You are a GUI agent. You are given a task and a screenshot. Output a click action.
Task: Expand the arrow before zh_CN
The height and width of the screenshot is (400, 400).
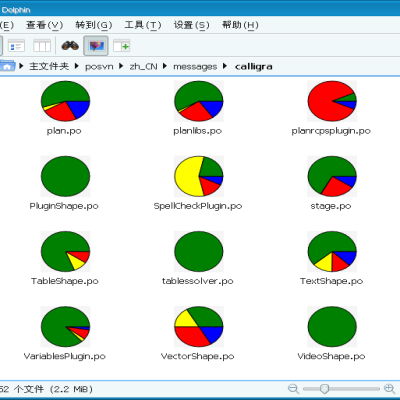point(121,66)
